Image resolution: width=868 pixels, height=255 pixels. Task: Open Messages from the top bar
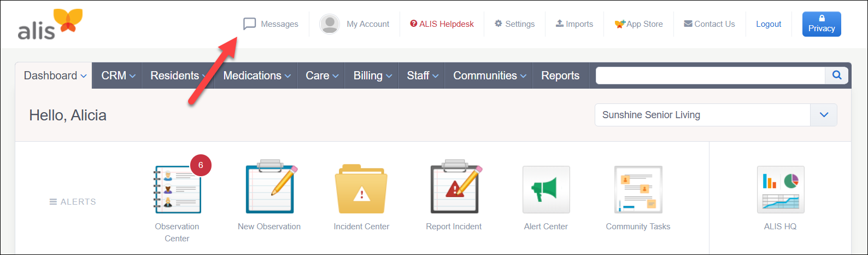(x=271, y=24)
